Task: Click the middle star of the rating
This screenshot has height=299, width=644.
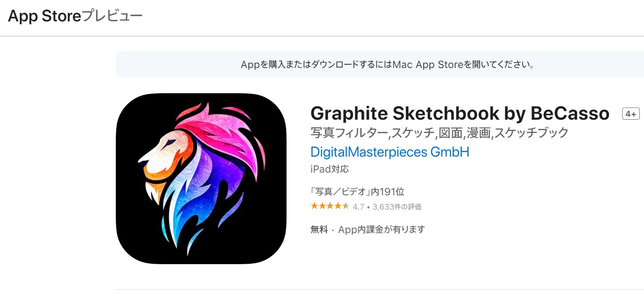Action: 330,206
